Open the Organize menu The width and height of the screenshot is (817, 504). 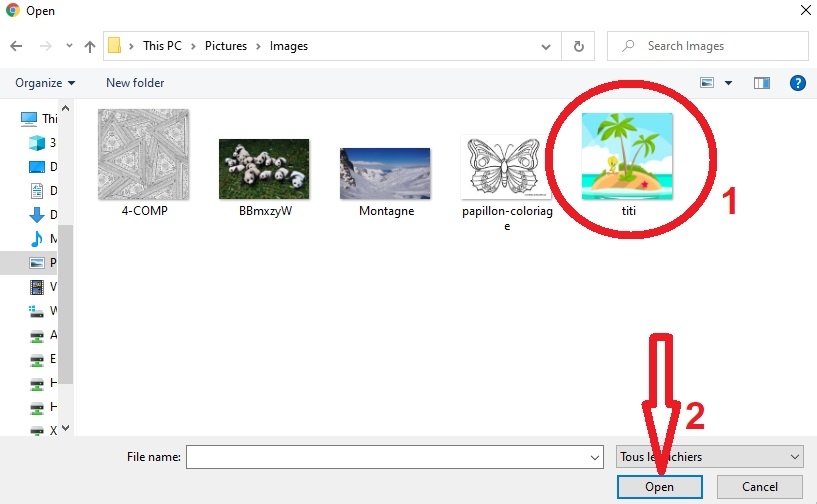click(45, 83)
